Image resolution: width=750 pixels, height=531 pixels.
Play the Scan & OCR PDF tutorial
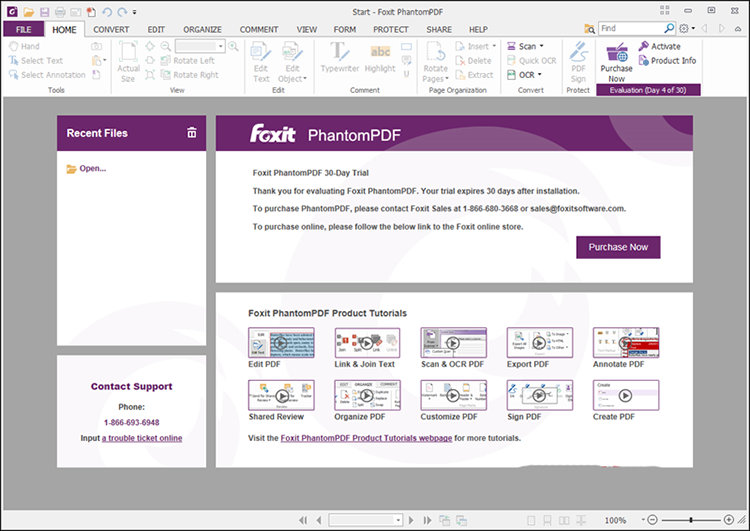click(x=453, y=343)
